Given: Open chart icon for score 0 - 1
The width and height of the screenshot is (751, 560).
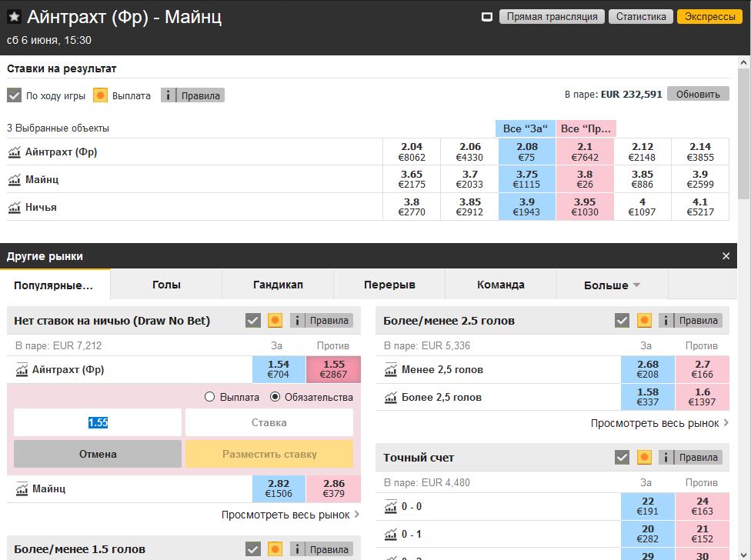Looking at the screenshot, I should coord(391,534).
